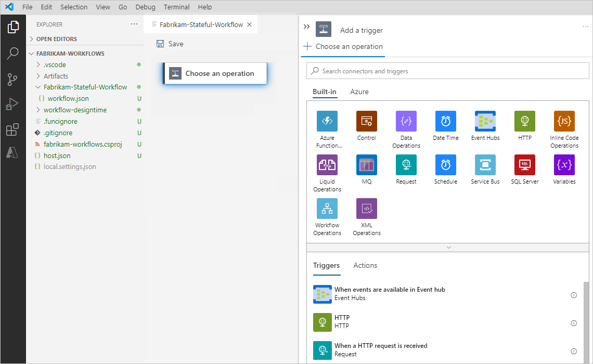Open the Debug menu

coord(145,7)
